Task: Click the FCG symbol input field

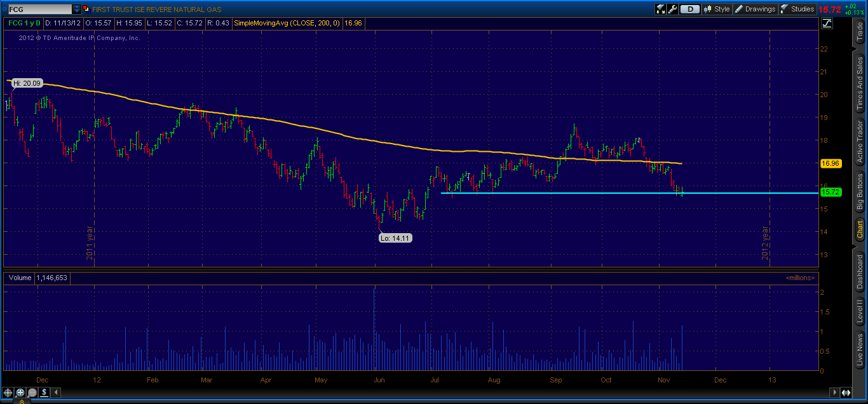Action: point(37,10)
